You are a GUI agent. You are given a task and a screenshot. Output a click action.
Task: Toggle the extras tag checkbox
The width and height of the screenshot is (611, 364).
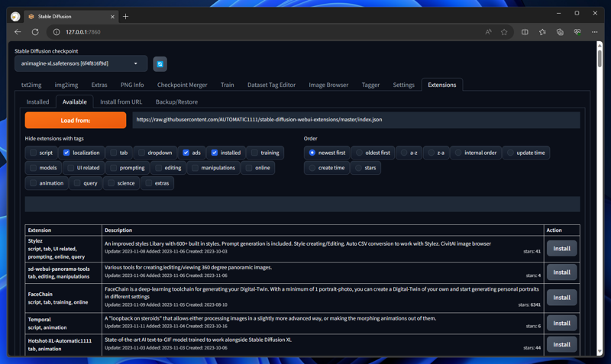pos(148,183)
